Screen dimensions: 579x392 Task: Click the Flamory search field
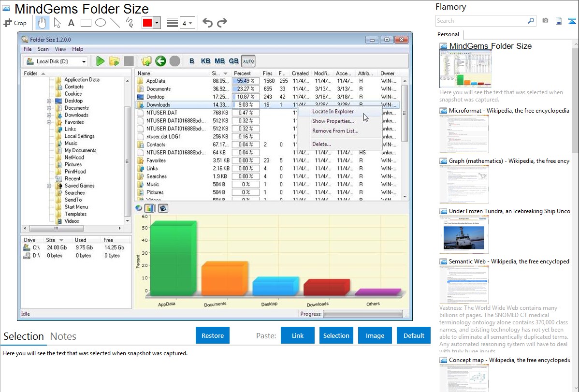pos(481,21)
